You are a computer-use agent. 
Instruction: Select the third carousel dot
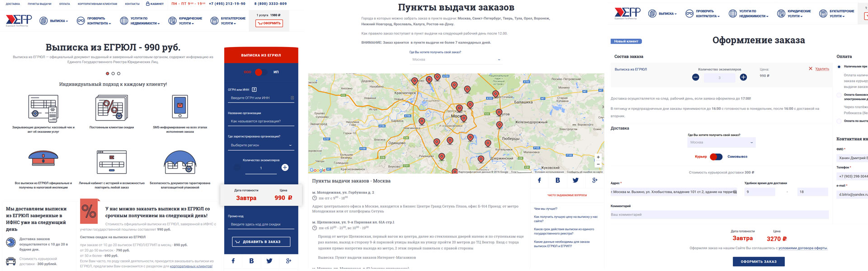tap(118, 73)
